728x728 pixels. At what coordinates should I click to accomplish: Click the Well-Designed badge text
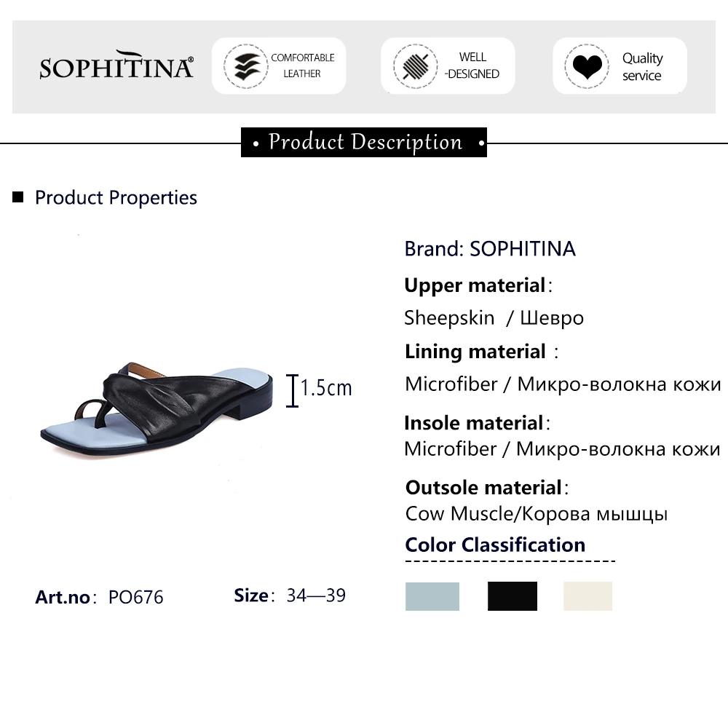click(x=472, y=66)
